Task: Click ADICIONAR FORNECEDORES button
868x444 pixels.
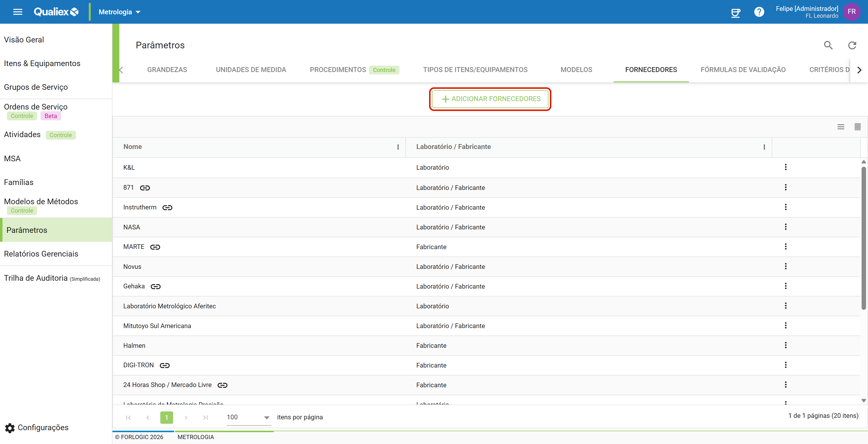Action: [490, 99]
